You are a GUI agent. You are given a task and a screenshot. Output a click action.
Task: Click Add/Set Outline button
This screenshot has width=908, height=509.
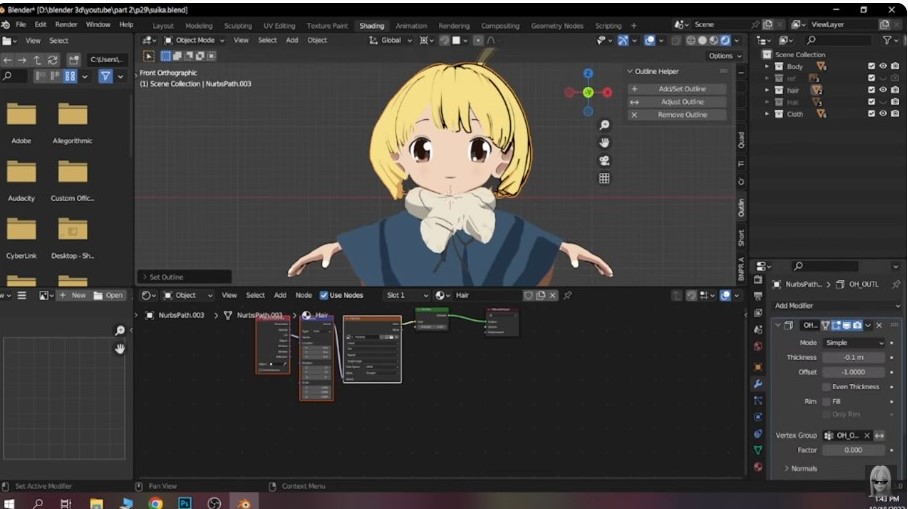pyautogui.click(x=676, y=89)
